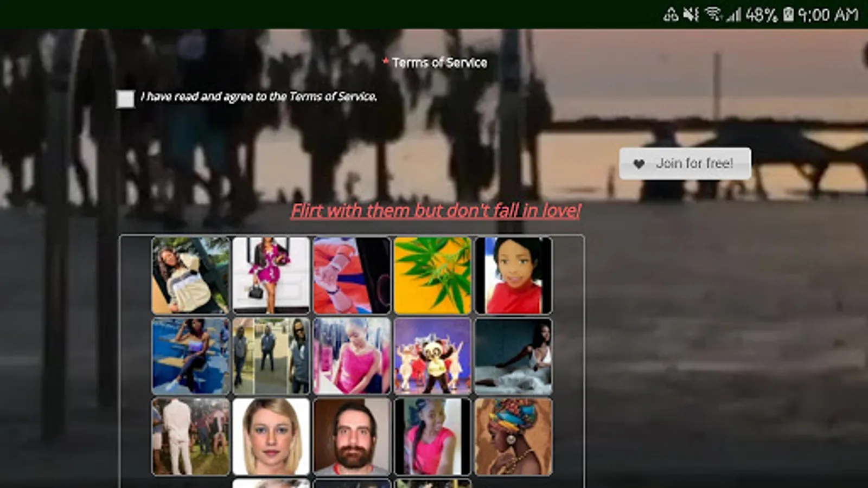Tap the 9:00 AM clock in status bar

[x=828, y=14]
